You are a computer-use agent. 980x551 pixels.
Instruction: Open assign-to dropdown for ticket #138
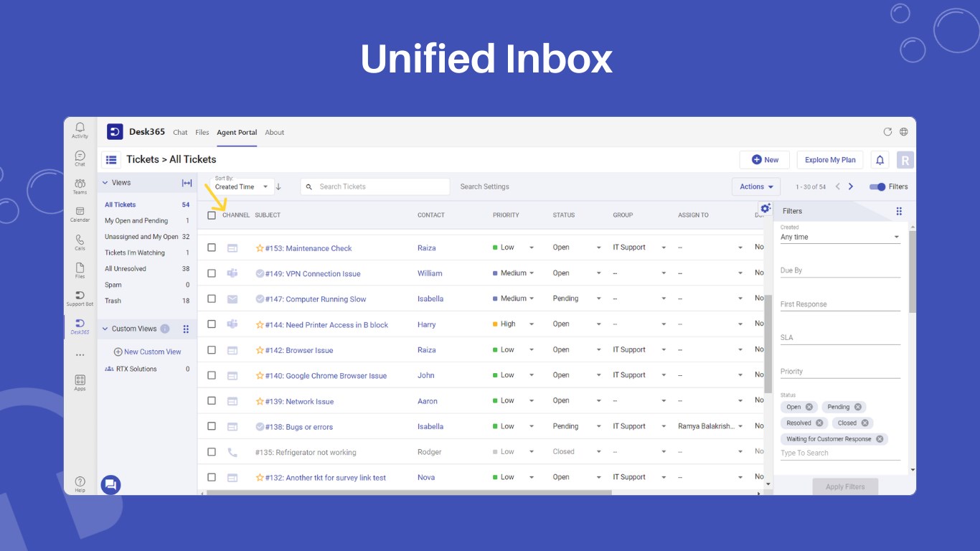coord(740,426)
